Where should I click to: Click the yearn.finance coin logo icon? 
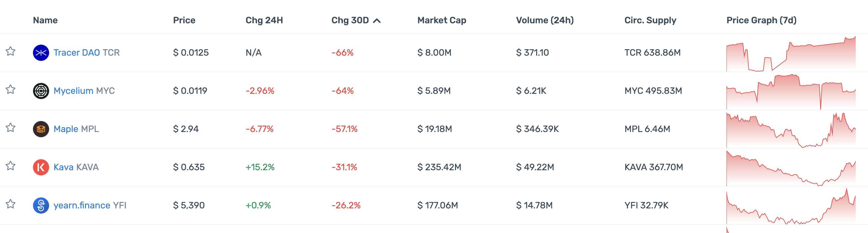(x=41, y=205)
